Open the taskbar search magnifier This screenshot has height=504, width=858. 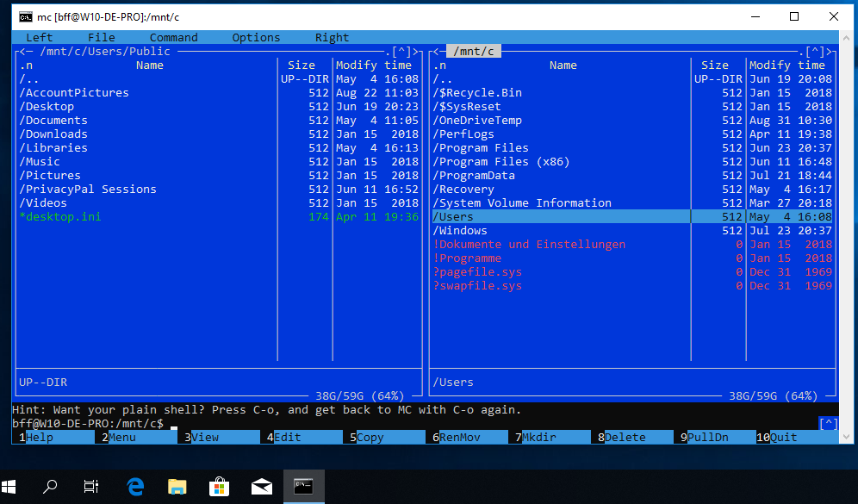[50, 486]
